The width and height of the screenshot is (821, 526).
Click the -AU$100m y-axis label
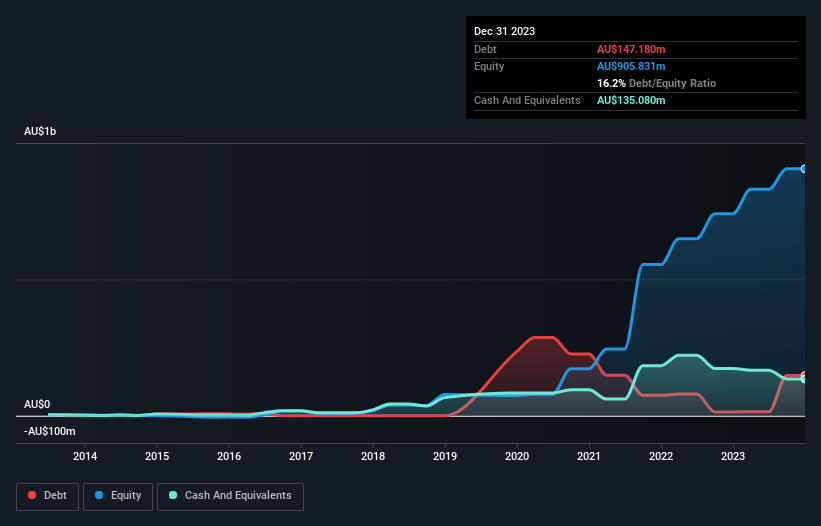[x=50, y=432]
